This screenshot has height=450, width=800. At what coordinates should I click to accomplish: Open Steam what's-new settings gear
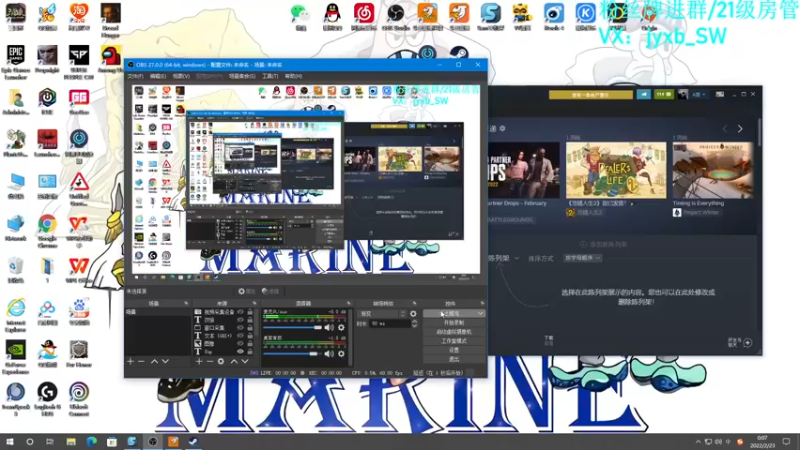point(503,129)
